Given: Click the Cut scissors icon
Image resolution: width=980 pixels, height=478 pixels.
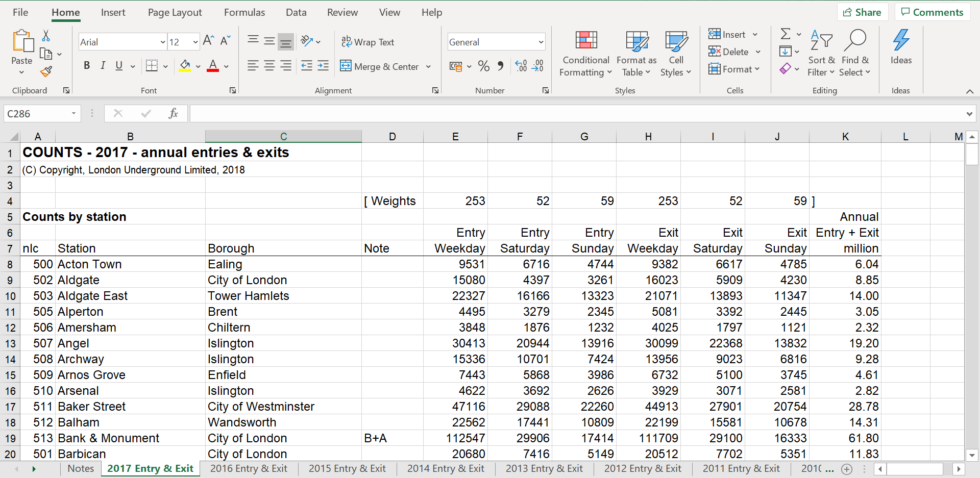Looking at the screenshot, I should 46,36.
